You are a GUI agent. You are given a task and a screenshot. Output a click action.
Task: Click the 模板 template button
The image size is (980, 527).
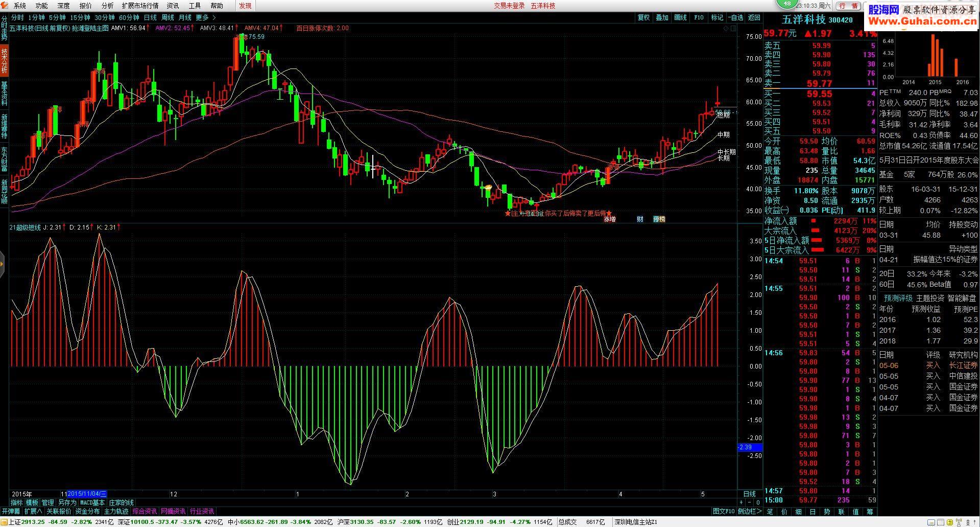point(32,503)
